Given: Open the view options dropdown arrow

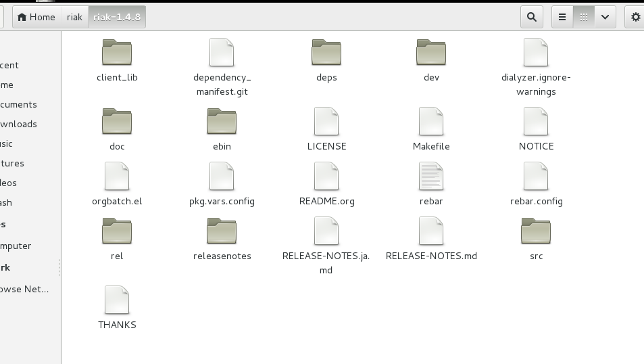Looking at the screenshot, I should [x=605, y=17].
